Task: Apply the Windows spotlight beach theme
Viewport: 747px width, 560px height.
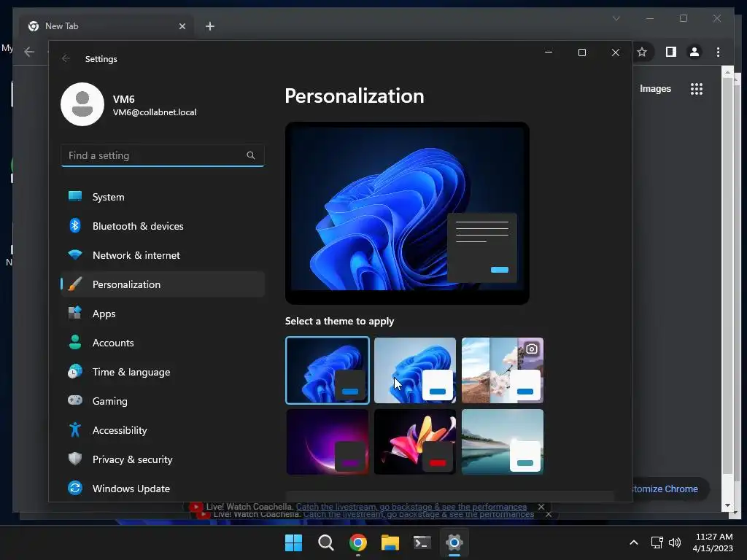Action: 503,370
